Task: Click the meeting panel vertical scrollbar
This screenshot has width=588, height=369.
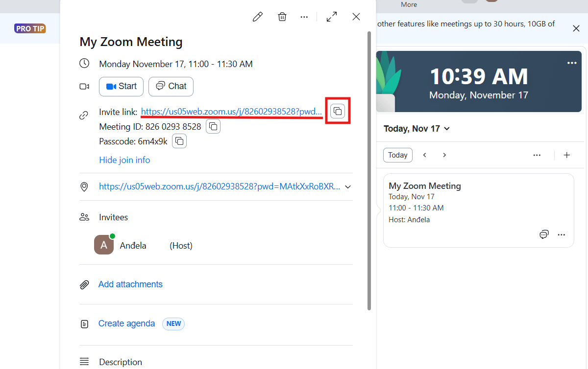Action: click(369, 171)
